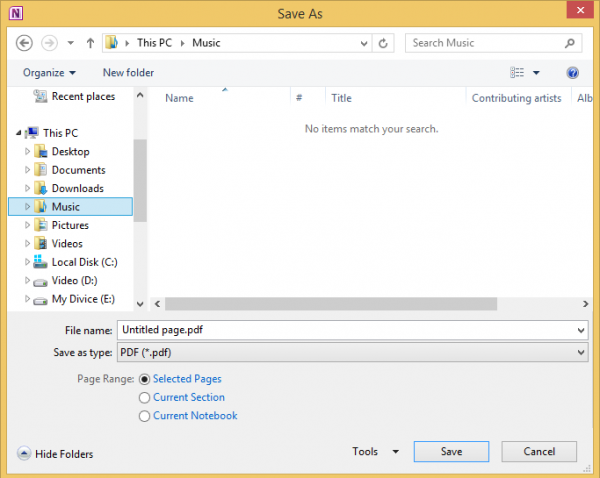Click the search magnifier icon

tap(569, 43)
